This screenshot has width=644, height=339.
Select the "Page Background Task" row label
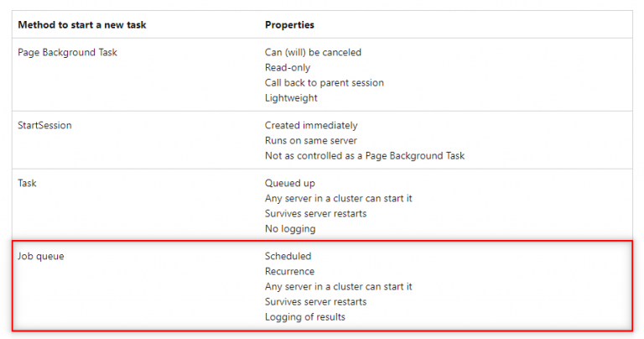tap(68, 52)
